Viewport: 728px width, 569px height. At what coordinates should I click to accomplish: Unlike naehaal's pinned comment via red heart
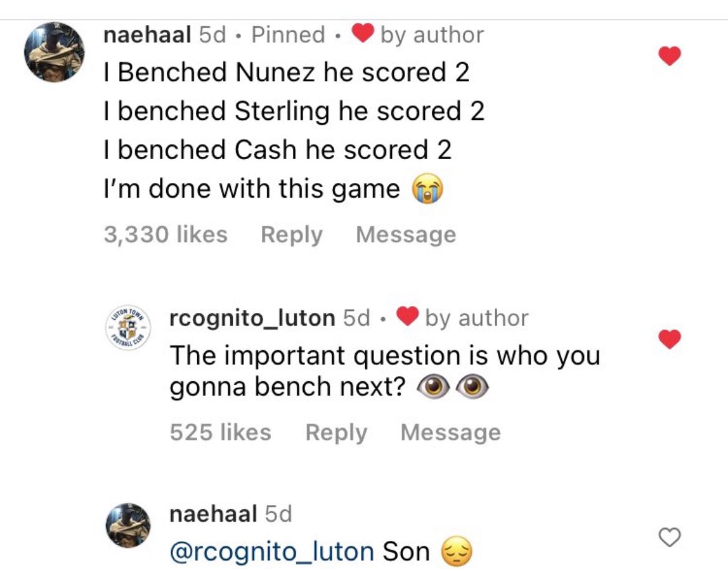click(670, 56)
